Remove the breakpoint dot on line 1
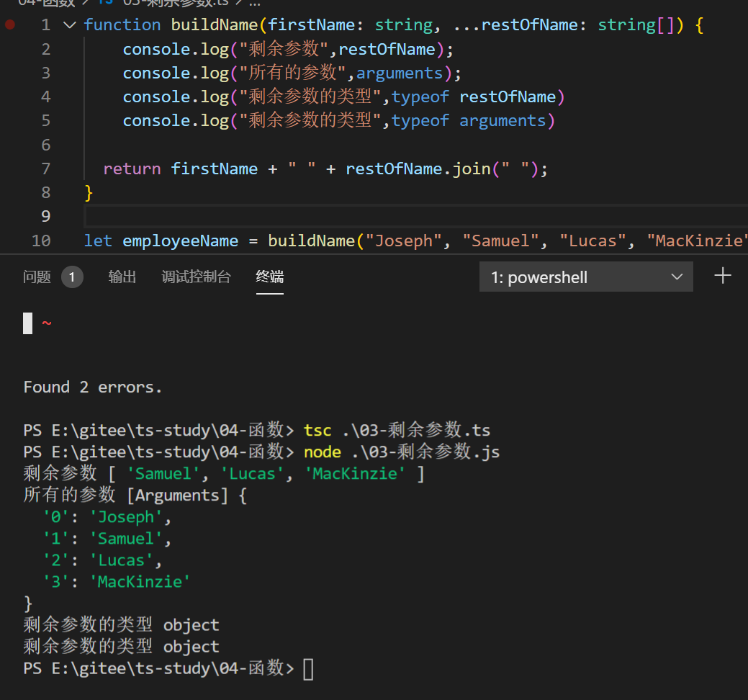Screen dimensions: 748x700 click(x=10, y=24)
